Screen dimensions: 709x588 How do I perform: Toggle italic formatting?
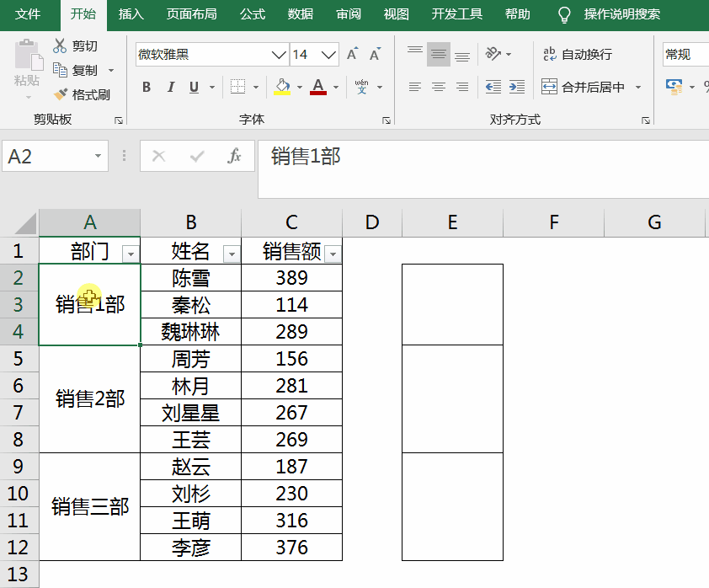point(170,87)
